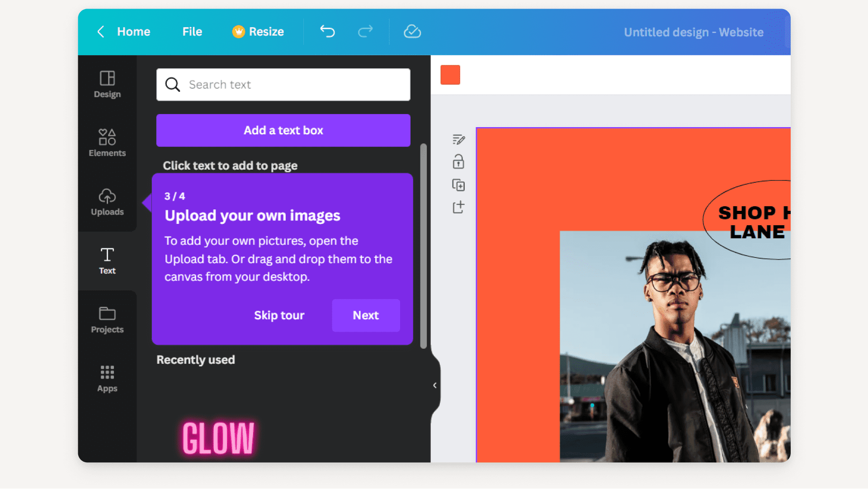Screen dimensions: 868x489
Task: Select the orange color swatch above canvas
Action: (450, 75)
